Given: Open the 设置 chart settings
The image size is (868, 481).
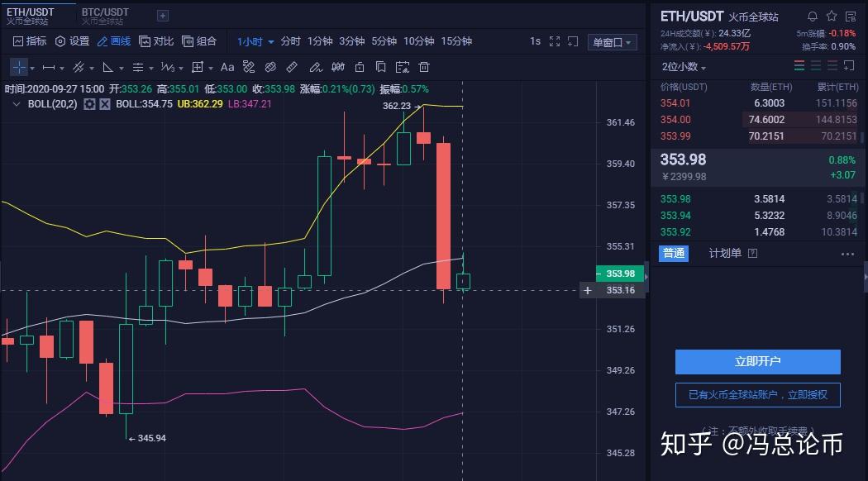Looking at the screenshot, I should coord(72,41).
